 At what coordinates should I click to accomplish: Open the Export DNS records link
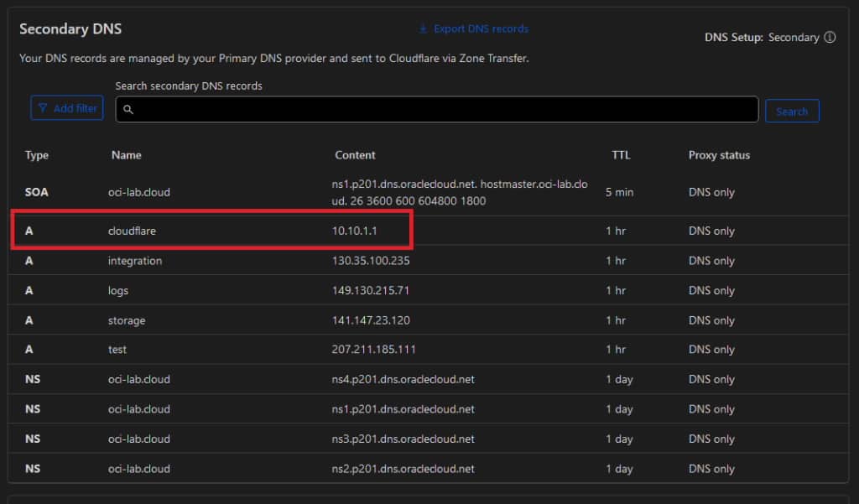tap(480, 29)
